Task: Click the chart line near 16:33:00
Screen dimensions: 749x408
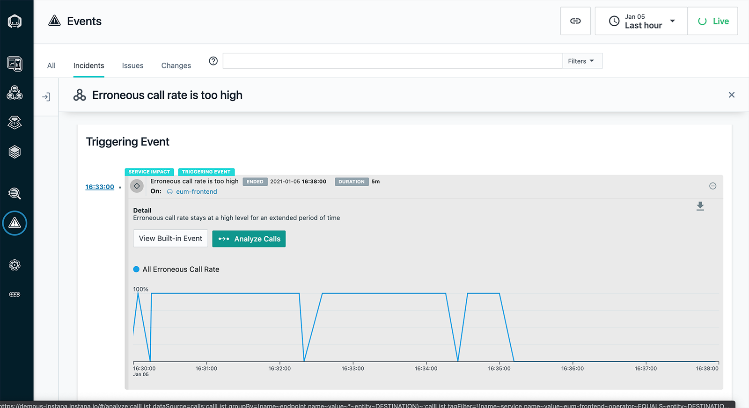Action: tap(353, 293)
